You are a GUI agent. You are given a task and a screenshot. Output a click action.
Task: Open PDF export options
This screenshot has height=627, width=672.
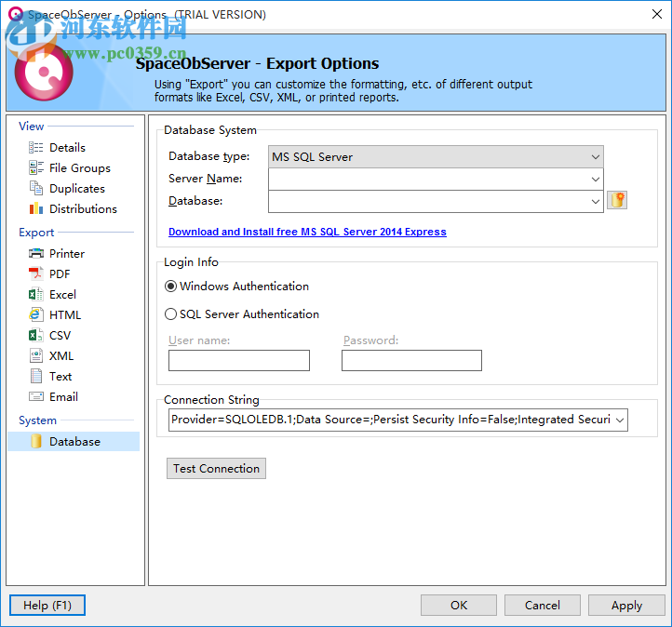(60, 274)
